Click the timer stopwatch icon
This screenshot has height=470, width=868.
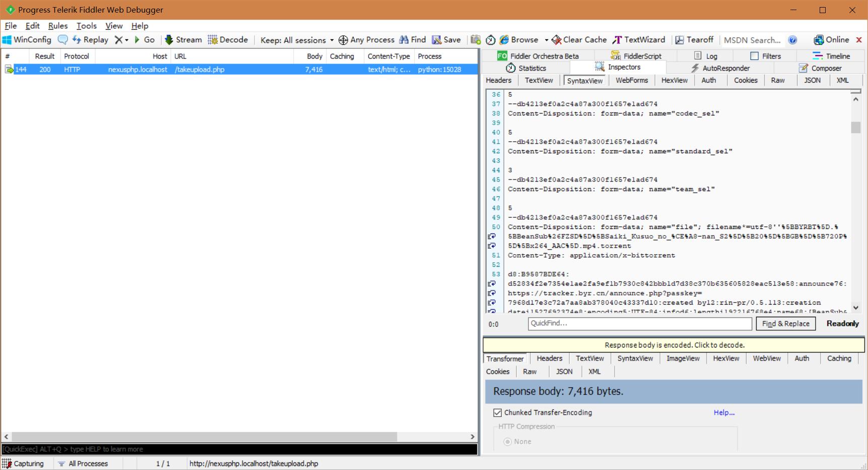click(491, 40)
